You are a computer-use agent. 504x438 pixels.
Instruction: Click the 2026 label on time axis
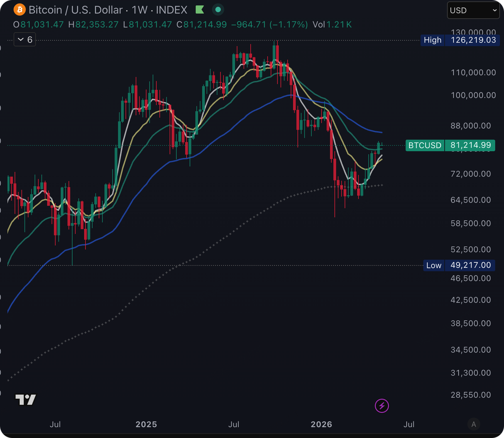click(x=321, y=424)
